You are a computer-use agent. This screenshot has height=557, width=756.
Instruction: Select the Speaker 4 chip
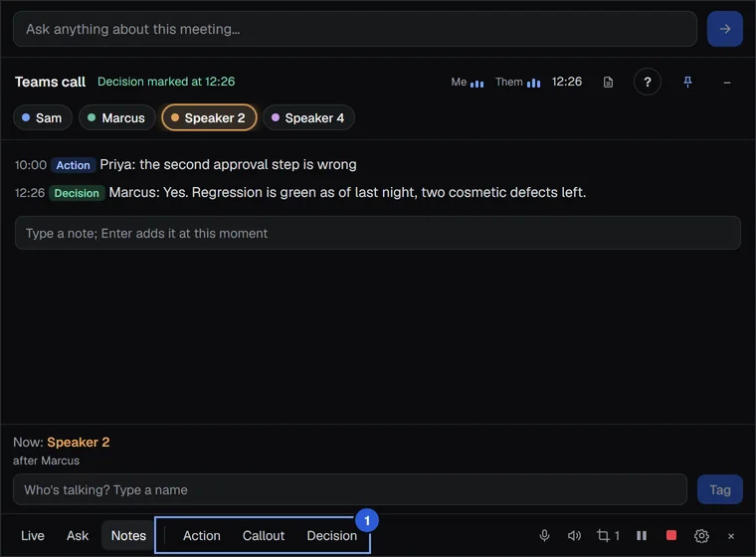point(308,117)
